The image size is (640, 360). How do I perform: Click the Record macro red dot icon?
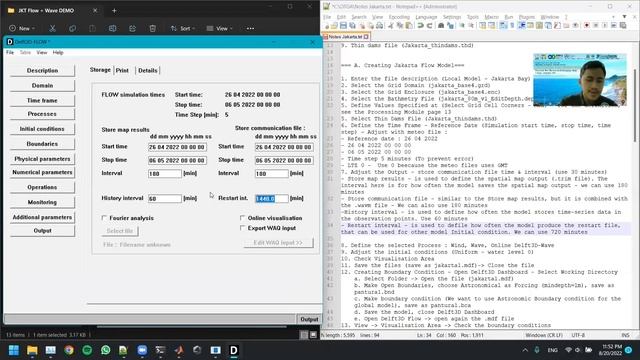point(587,26)
